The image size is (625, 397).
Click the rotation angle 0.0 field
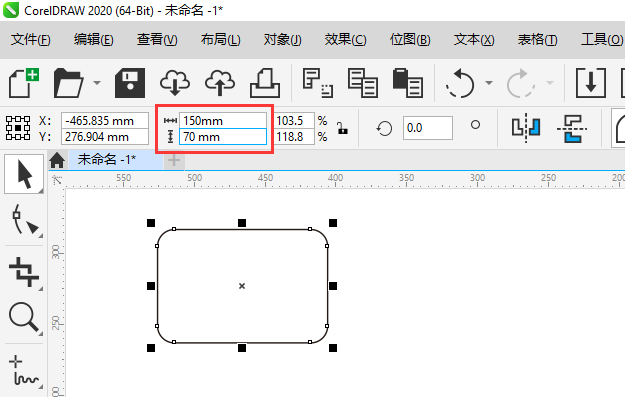coord(428,128)
